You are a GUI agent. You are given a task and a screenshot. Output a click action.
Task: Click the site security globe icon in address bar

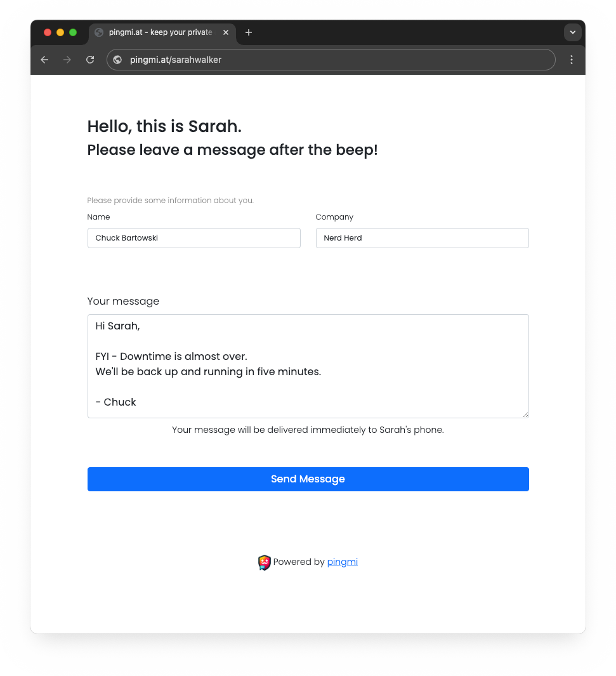[117, 59]
